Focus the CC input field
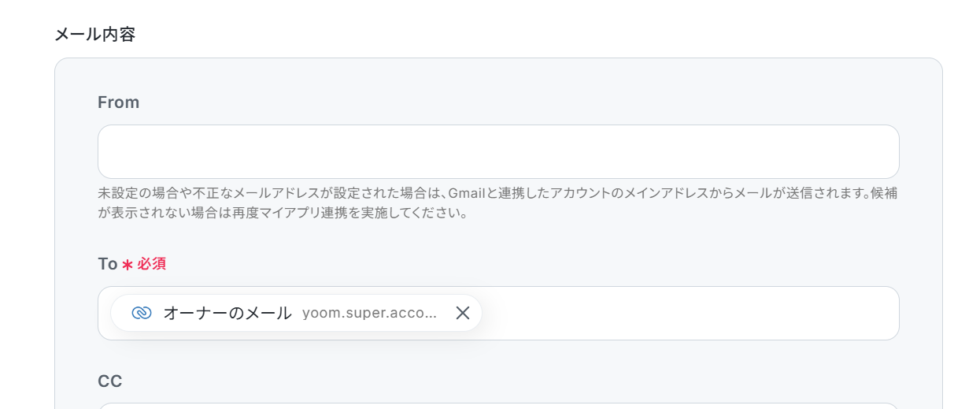This screenshot has height=409, width=980. coord(498,406)
